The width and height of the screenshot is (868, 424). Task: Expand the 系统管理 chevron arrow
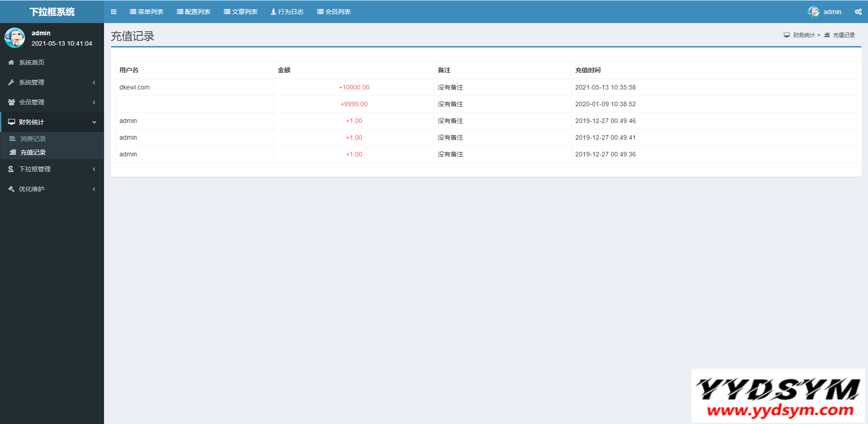[94, 82]
